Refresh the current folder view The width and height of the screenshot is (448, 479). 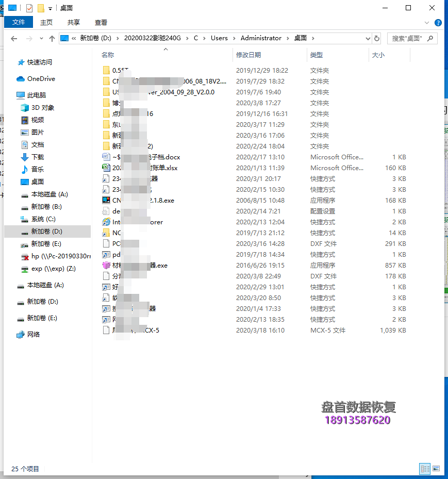(x=377, y=39)
